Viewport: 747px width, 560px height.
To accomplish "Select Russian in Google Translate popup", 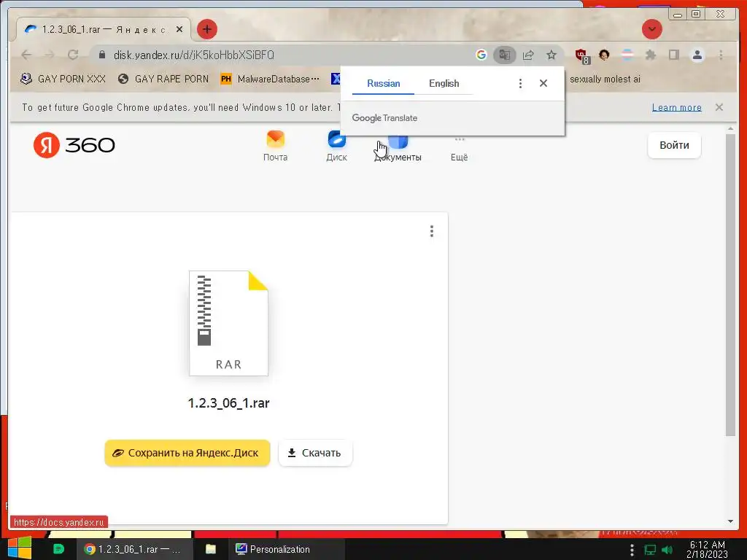I will (384, 83).
